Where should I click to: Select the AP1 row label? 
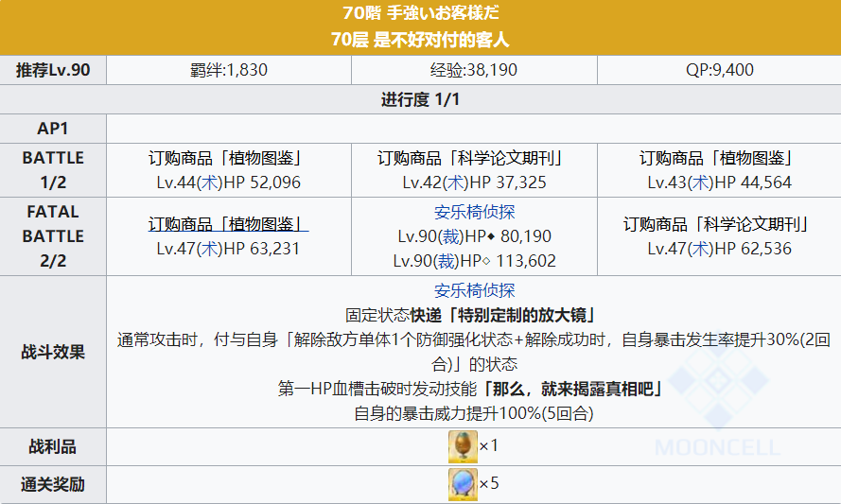coord(53,128)
